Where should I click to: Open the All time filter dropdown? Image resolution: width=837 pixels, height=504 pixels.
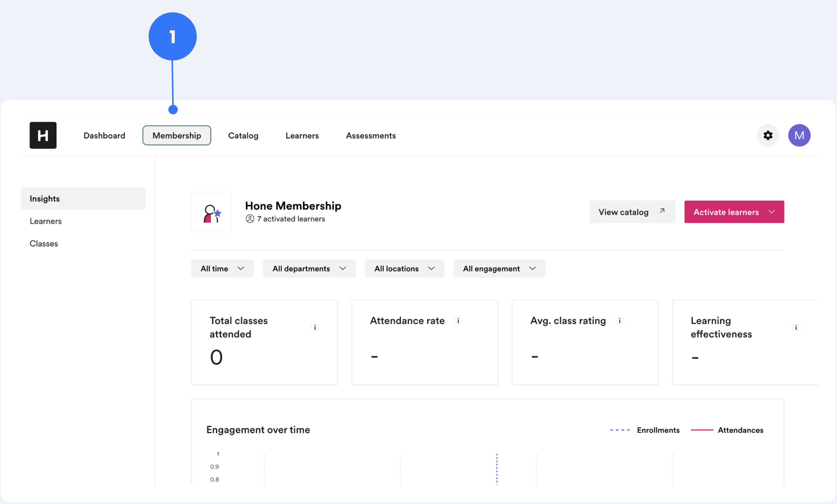[x=222, y=269]
